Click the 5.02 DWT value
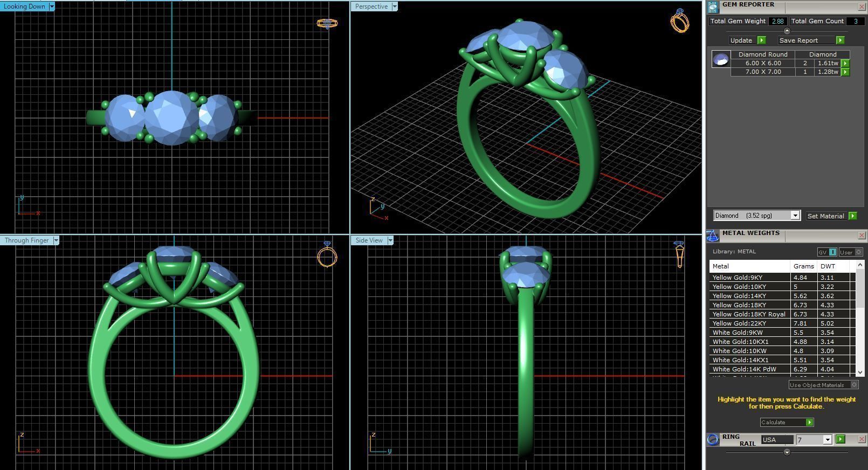Image resolution: width=868 pixels, height=470 pixels. [827, 323]
